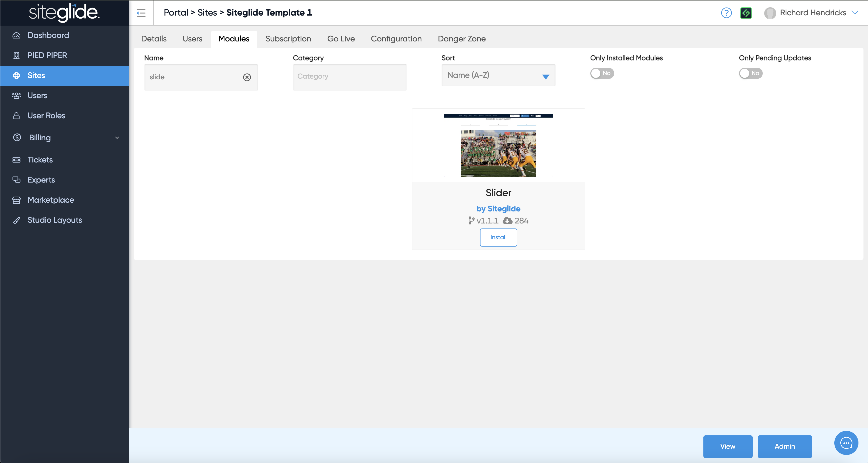
Task: Click the Slider module preview thumbnail
Action: pyautogui.click(x=498, y=145)
